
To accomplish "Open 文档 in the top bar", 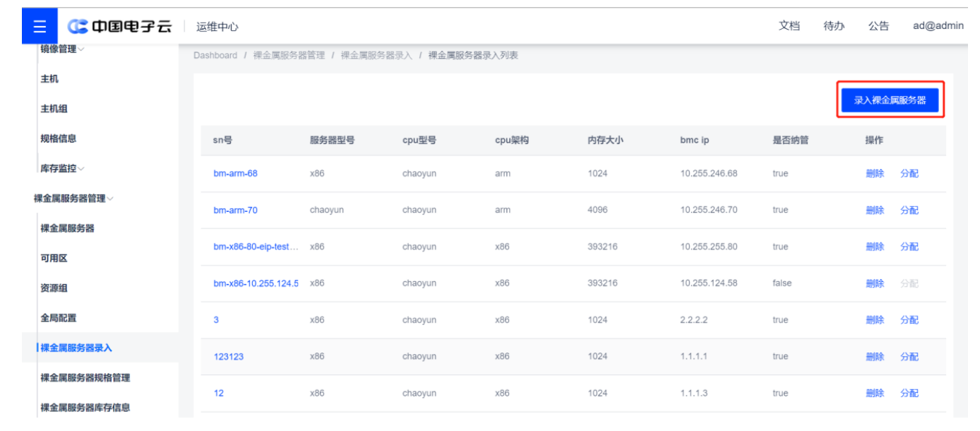I will click(789, 26).
